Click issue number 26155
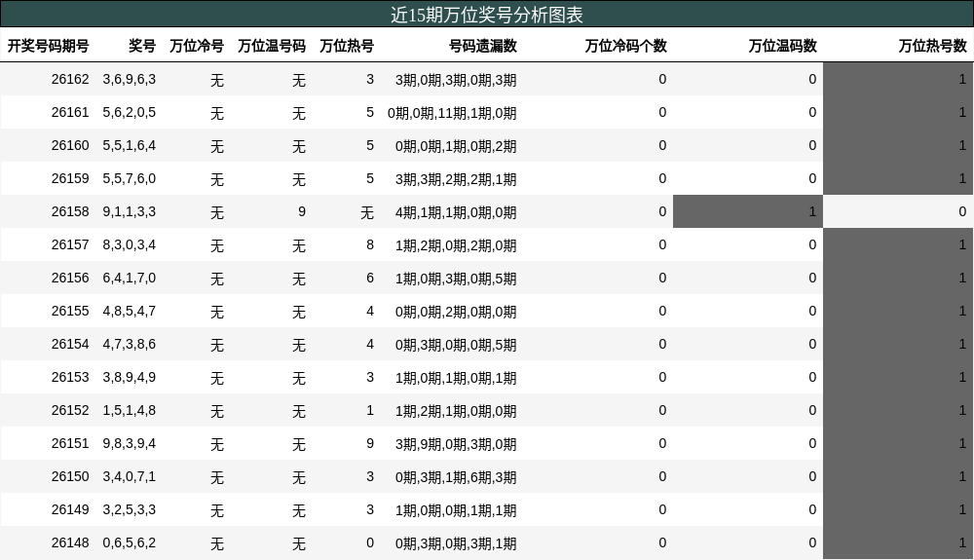The height and width of the screenshot is (560, 974). click(x=70, y=311)
